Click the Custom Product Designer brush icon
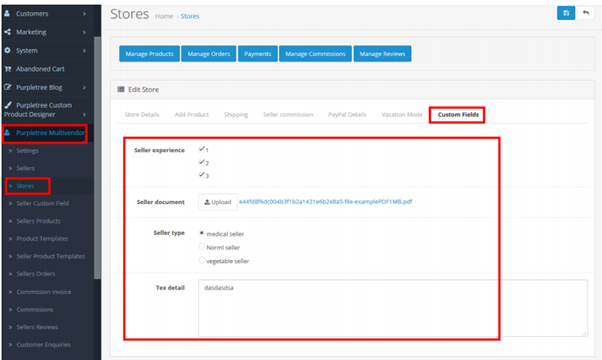The image size is (602, 360). [8, 105]
